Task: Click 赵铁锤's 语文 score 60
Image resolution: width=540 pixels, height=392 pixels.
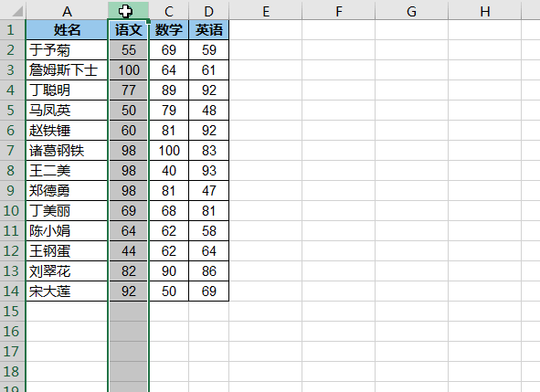Action: pos(129,130)
